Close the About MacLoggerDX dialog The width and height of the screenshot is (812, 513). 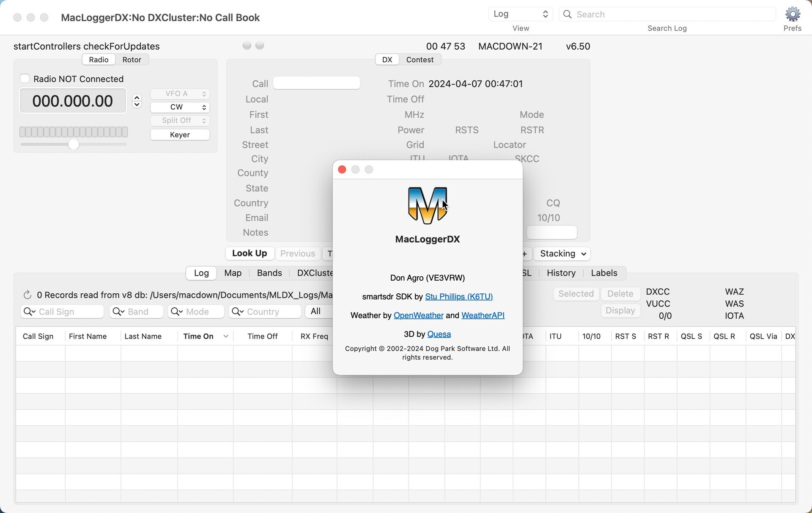point(342,169)
